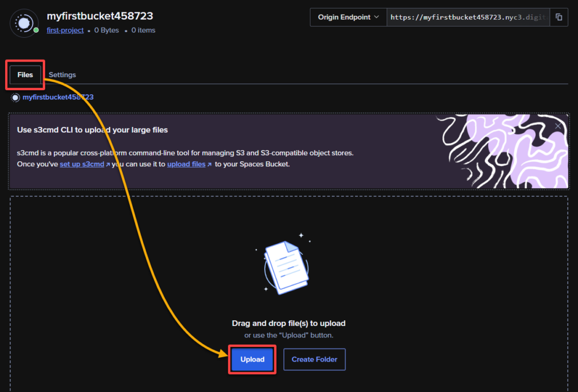Click the Drag and drop file(s) text
The height and width of the screenshot is (392, 578).
[288, 324]
